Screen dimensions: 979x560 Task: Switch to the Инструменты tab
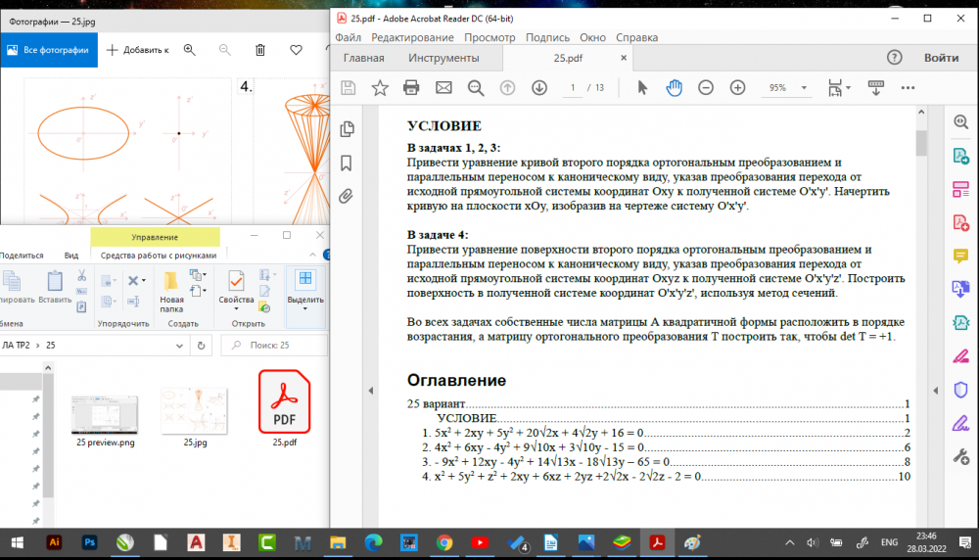443,58
